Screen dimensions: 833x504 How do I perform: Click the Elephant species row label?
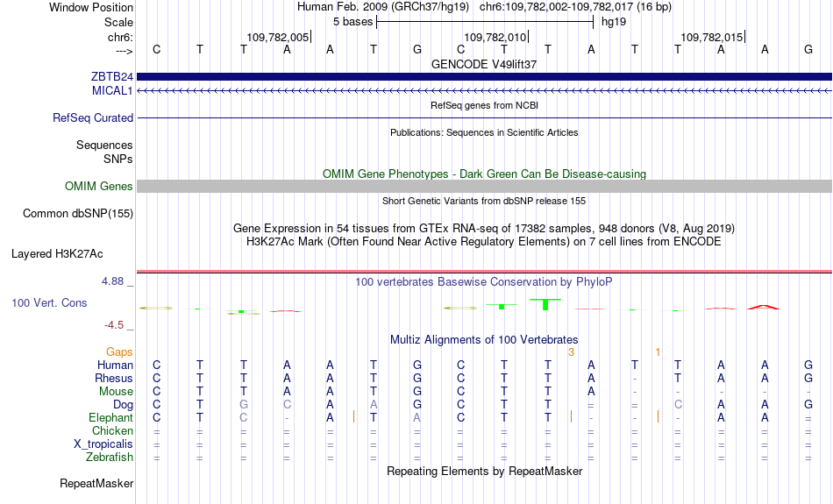110,417
